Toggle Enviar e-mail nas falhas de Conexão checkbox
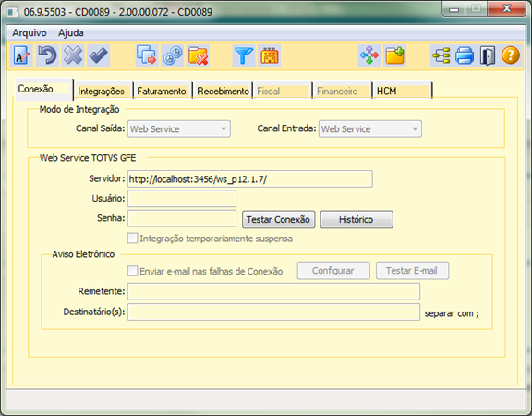532x416 pixels. pos(132,271)
